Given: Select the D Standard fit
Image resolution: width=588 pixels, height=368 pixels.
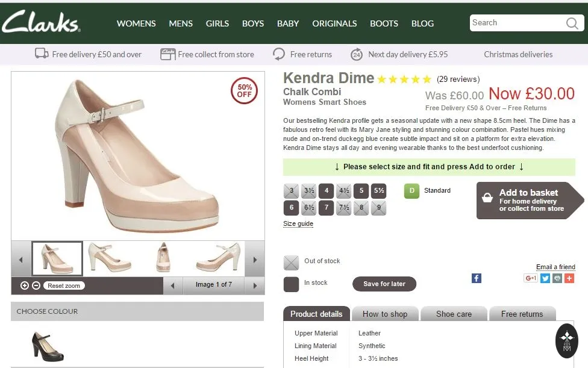Looking at the screenshot, I should pos(411,191).
